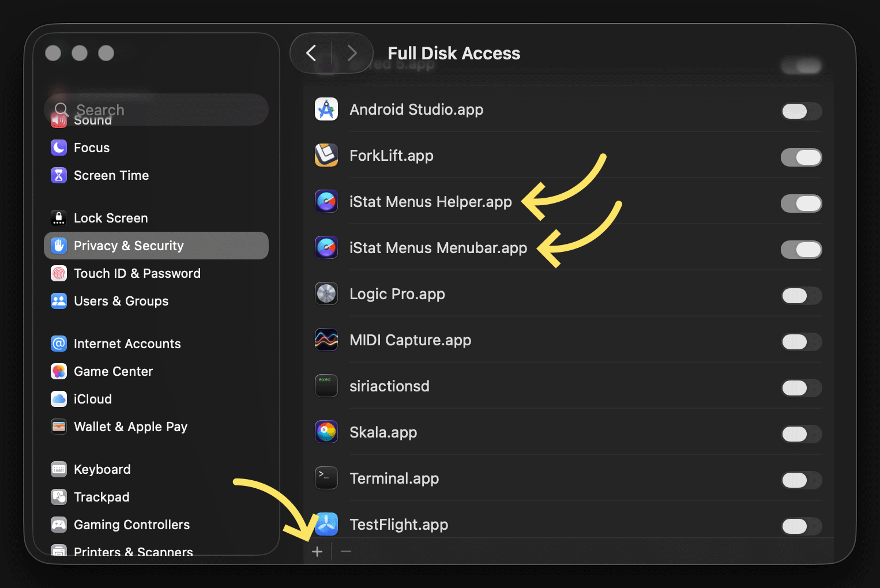Select the ForkLift.app row label

(x=392, y=156)
